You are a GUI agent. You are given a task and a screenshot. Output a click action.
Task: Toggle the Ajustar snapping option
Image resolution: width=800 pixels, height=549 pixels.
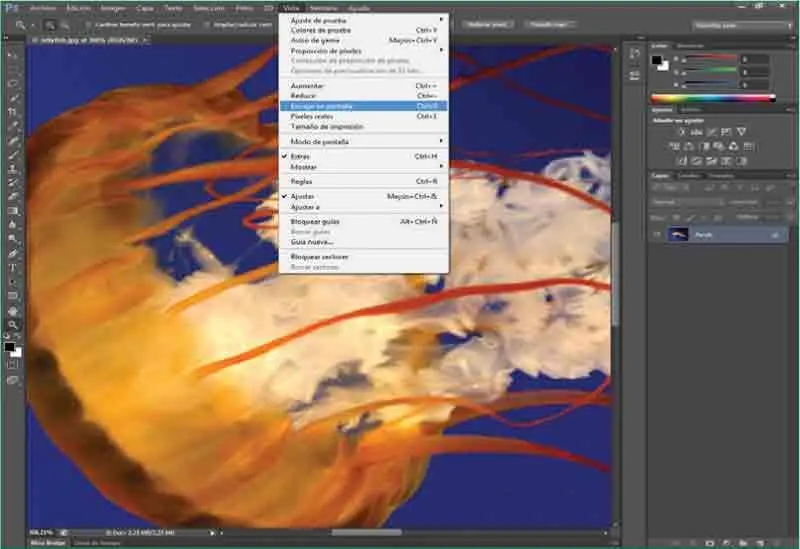[303, 196]
